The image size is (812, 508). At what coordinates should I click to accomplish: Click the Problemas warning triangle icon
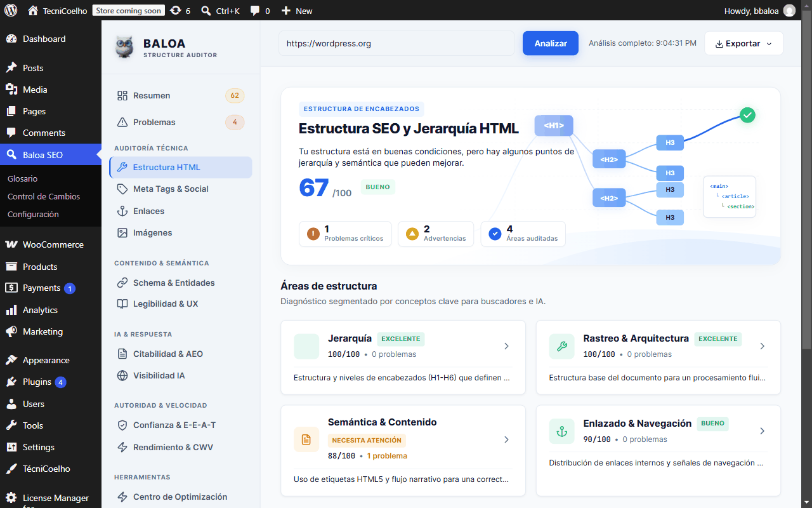[x=122, y=122]
